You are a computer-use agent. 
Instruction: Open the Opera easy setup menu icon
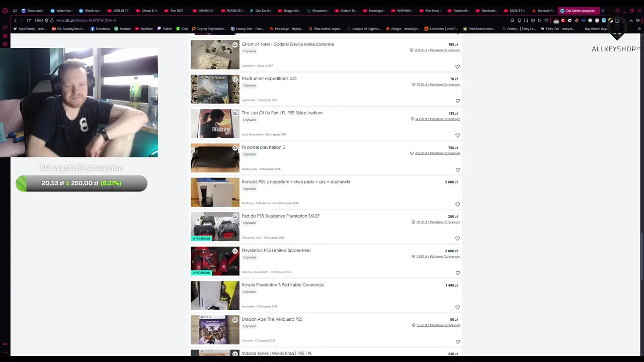[x=639, y=21]
